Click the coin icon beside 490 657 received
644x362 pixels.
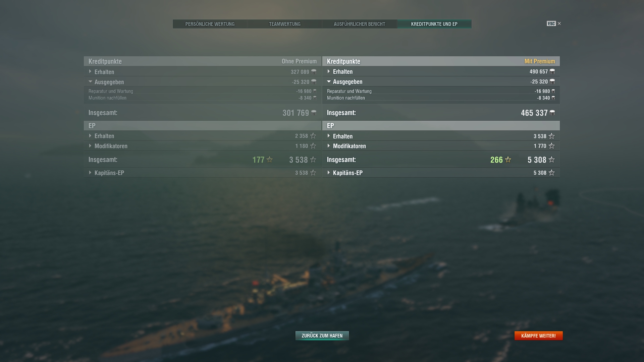[x=552, y=71]
